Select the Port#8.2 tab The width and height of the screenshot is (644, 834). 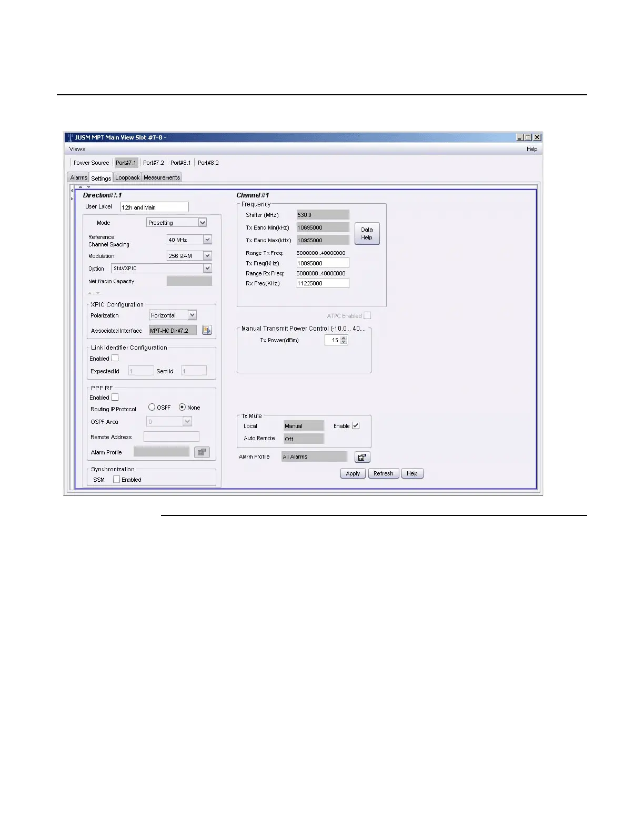[208, 163]
